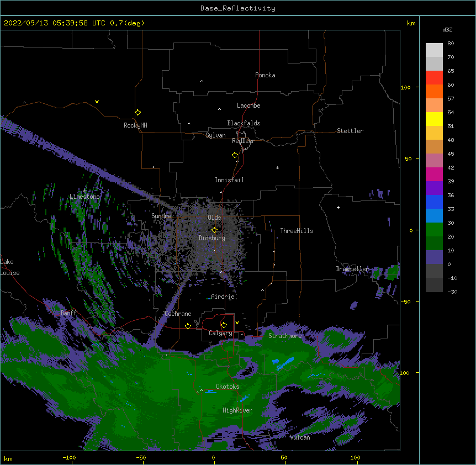This screenshot has height=465, width=476.
Task: Click the orange 57-60 dBZ legend swatch
Action: point(434,92)
